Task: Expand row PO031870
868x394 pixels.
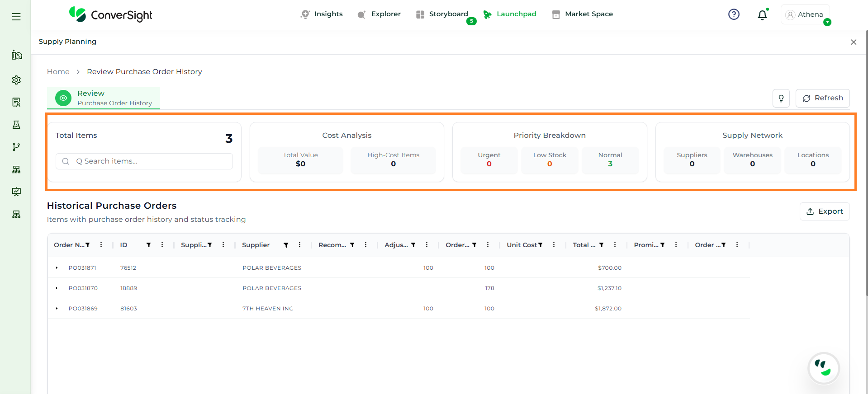Action: [x=57, y=288]
